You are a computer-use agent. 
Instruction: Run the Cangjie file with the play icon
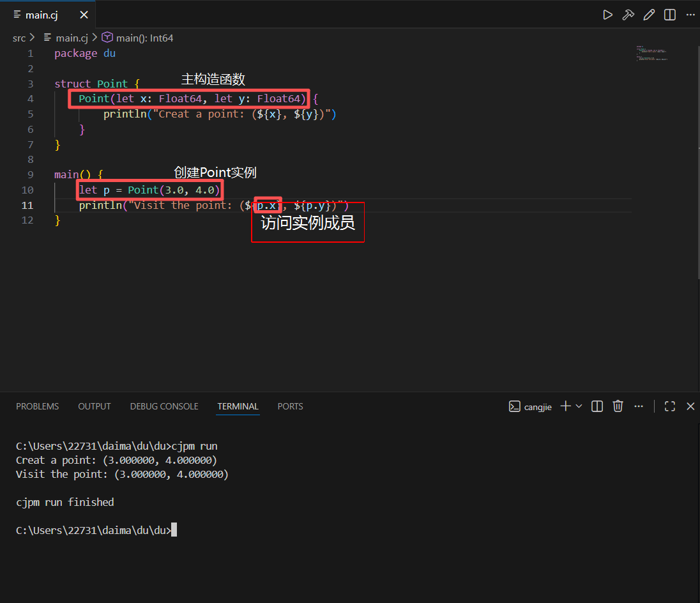tap(607, 15)
